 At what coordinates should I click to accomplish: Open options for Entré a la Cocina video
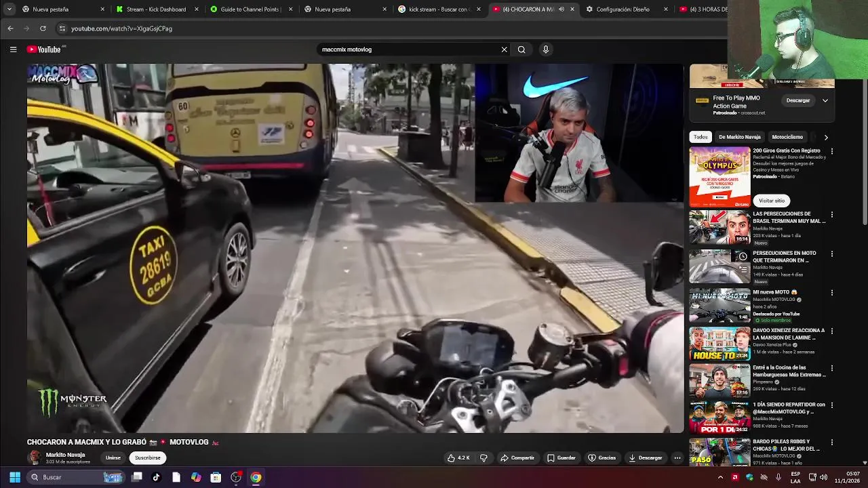[832, 368]
